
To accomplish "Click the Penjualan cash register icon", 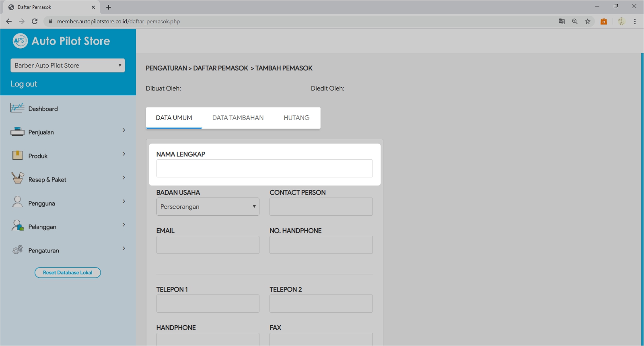I will point(17,132).
